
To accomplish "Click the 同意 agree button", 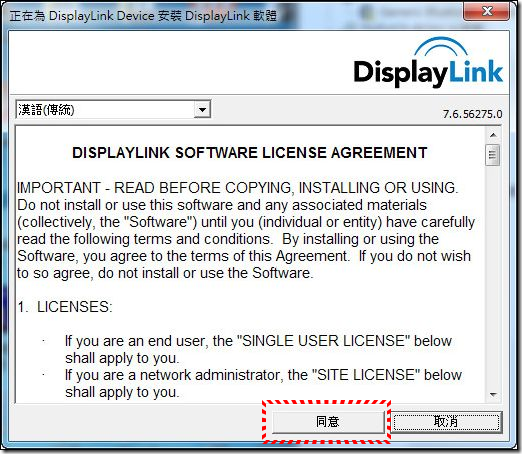I will pos(328,422).
